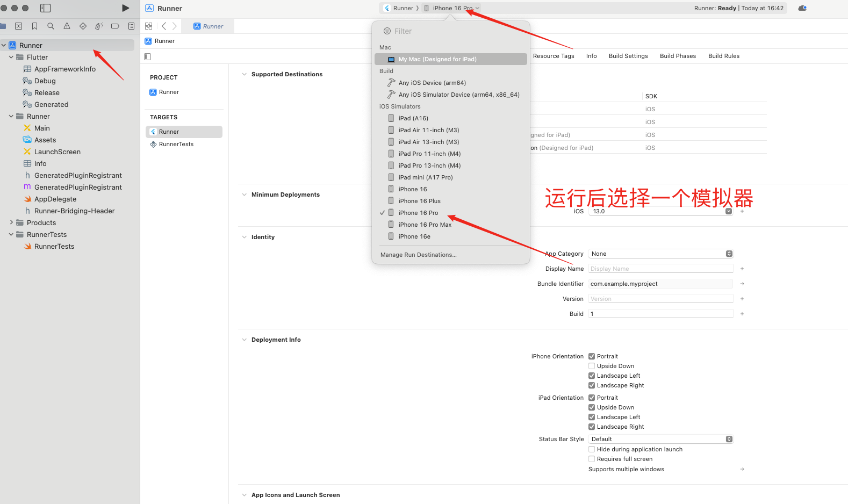Open the App Category dropdown

(x=661, y=254)
